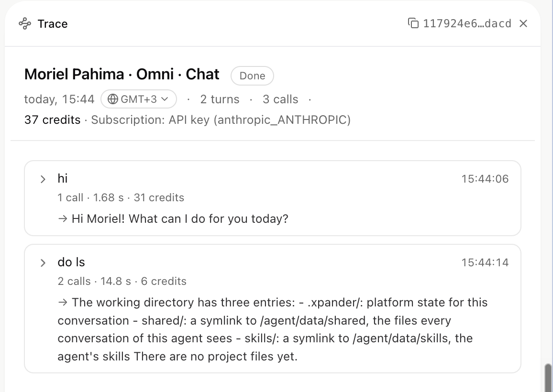Copy the trace ID 117924e6…dacd

tap(413, 23)
